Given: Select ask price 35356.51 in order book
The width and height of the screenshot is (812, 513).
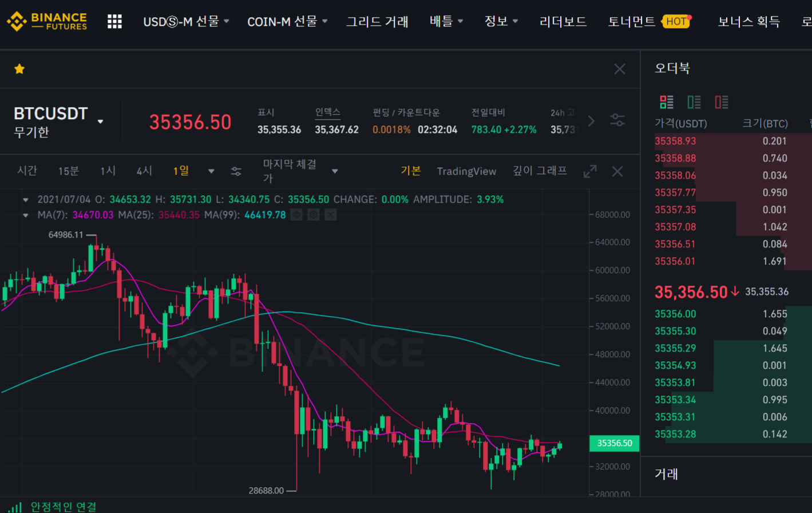Looking at the screenshot, I should pos(675,244).
